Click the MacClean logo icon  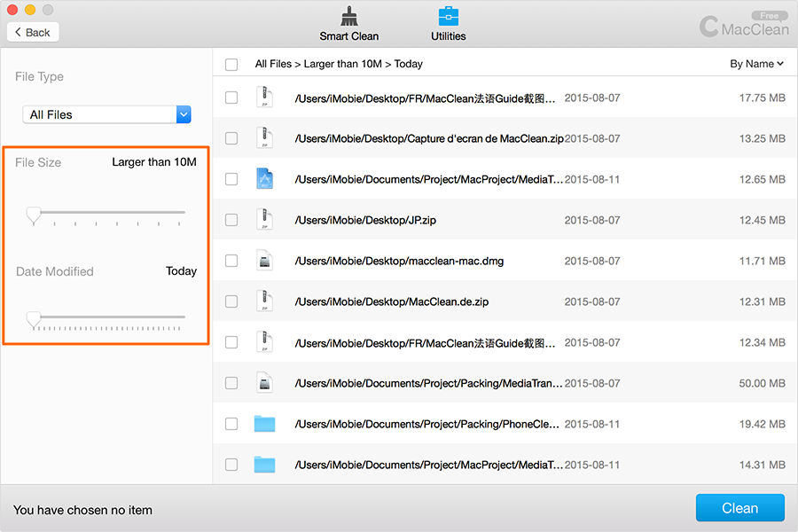pyautogui.click(x=709, y=27)
